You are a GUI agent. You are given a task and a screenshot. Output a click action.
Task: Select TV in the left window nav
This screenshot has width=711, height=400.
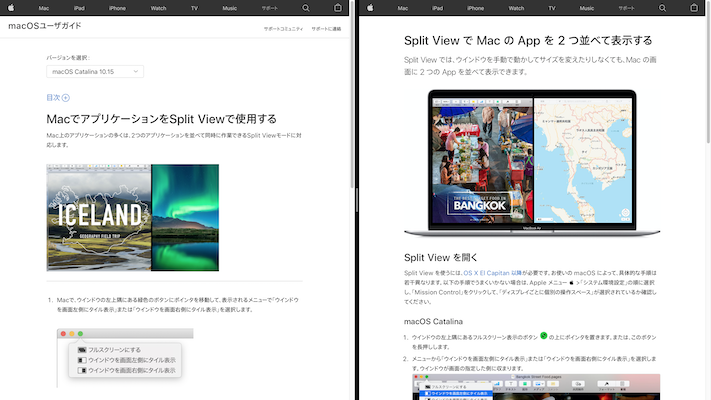195,8
